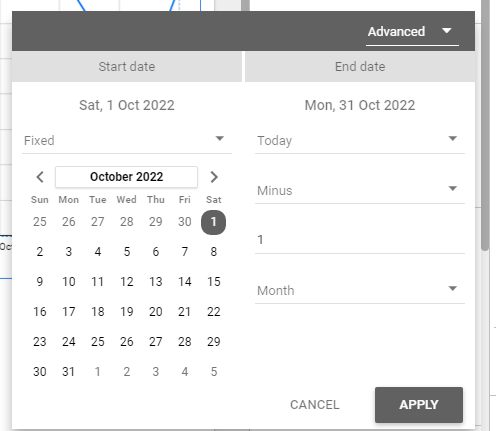
Task: Click the CANCEL button
Action: pyautogui.click(x=315, y=405)
